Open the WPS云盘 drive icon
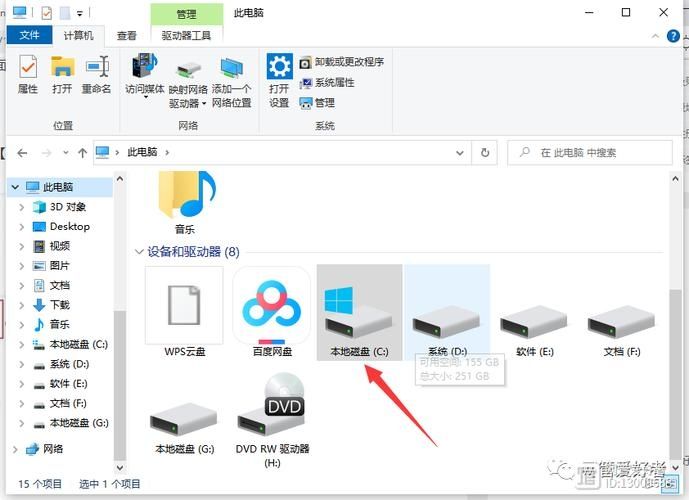This screenshot has width=689, height=500. click(x=185, y=313)
